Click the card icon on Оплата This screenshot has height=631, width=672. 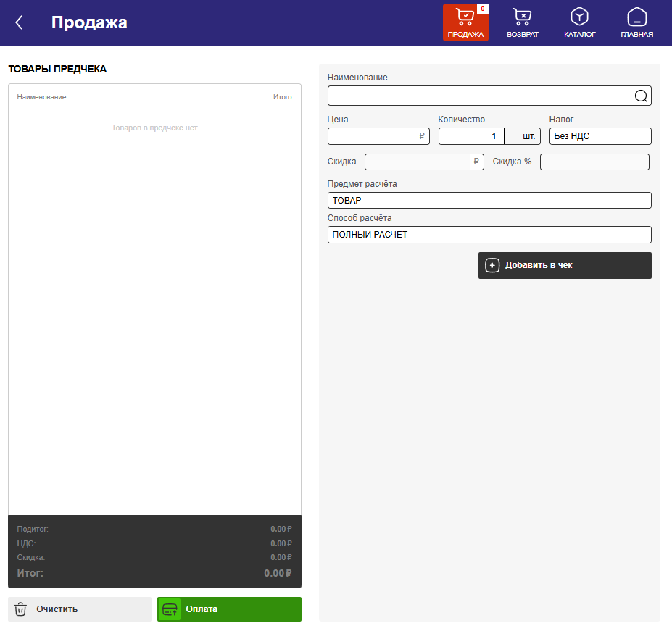point(170,609)
